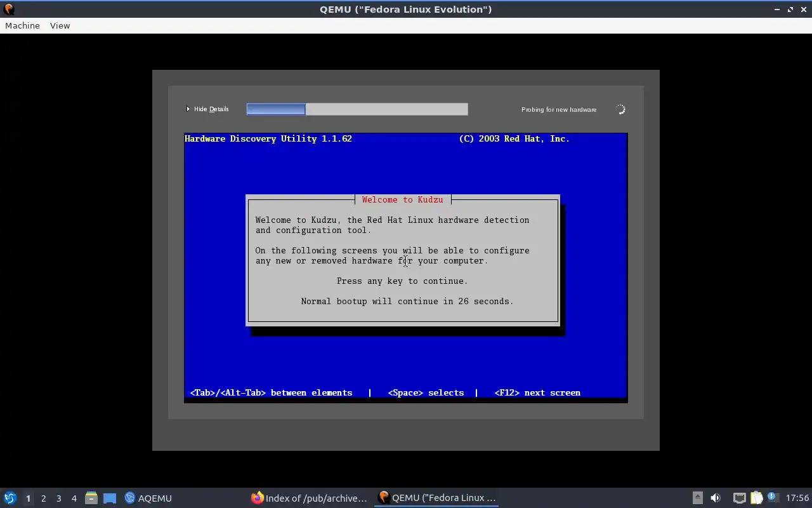Switch to the AQEMU taskbar window
The height and width of the screenshot is (508, 812).
148,498
